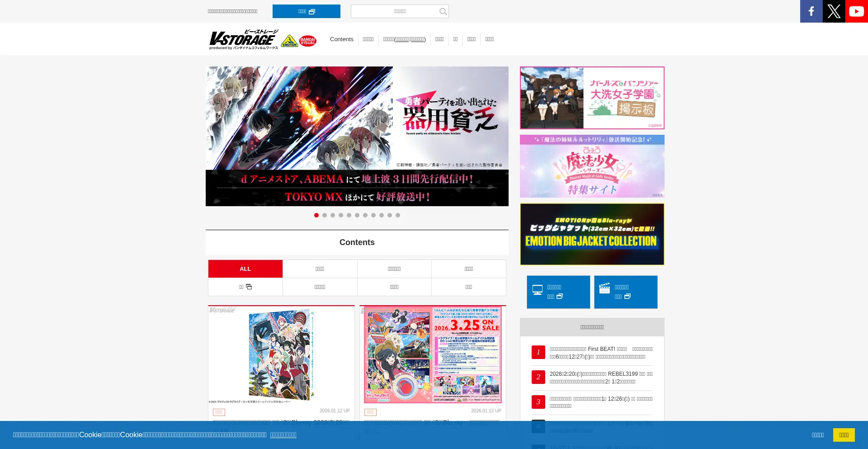Click the yellow cookie banner button
This screenshot has width=868, height=449.
[x=844, y=435]
